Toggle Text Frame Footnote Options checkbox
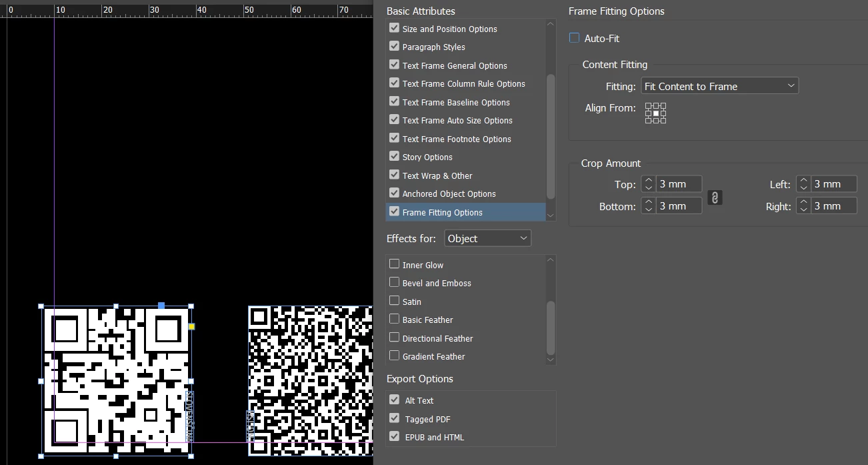The image size is (868, 465). pyautogui.click(x=395, y=138)
